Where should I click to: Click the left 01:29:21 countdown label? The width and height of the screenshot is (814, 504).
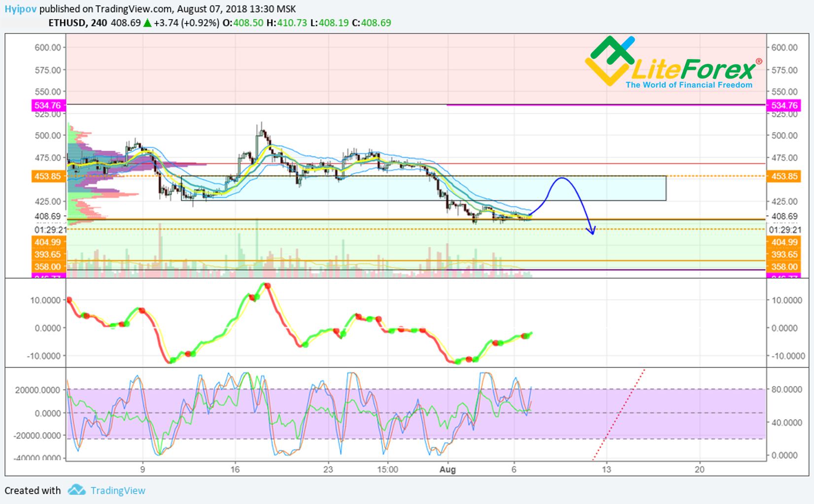coord(50,230)
